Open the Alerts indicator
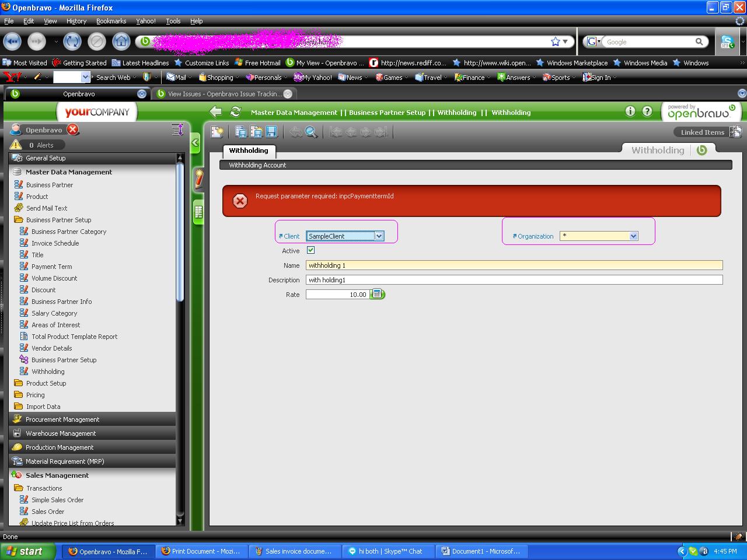Image resolution: width=747 pixels, height=560 pixels. (x=37, y=145)
